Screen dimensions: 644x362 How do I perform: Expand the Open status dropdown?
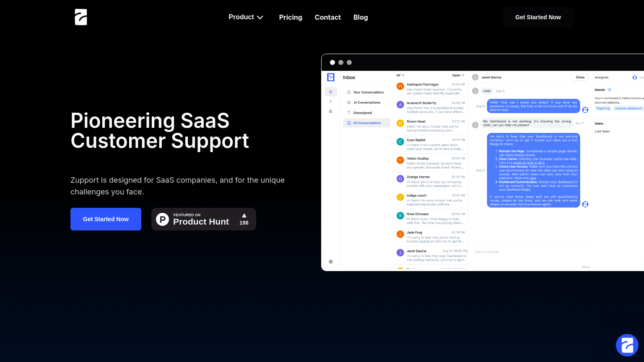coord(458,75)
